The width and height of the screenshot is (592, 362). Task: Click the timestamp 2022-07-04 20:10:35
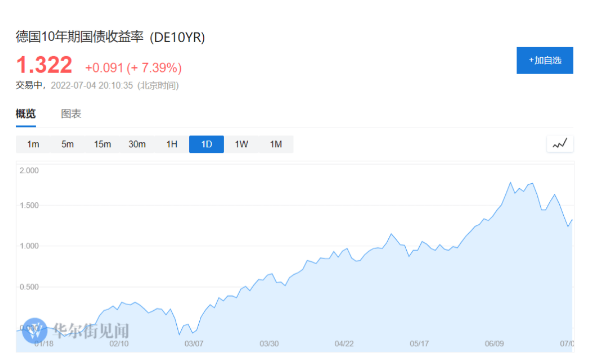coord(92,86)
